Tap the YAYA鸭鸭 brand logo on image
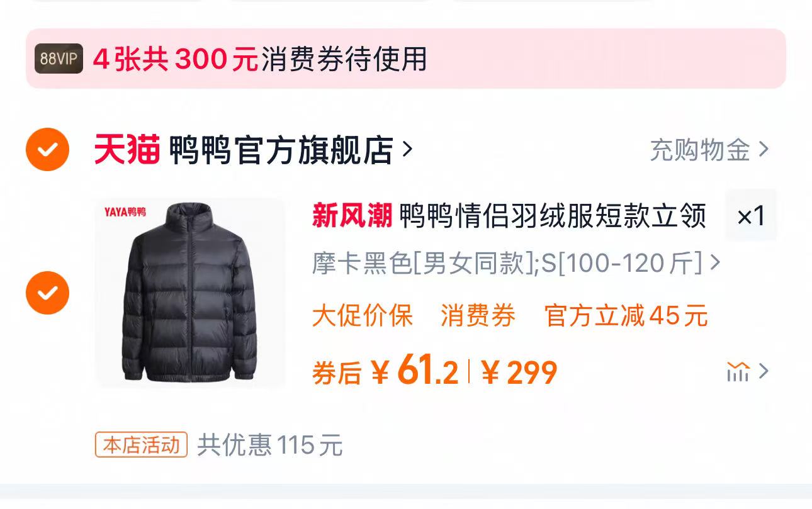812x509 pixels. [125, 212]
